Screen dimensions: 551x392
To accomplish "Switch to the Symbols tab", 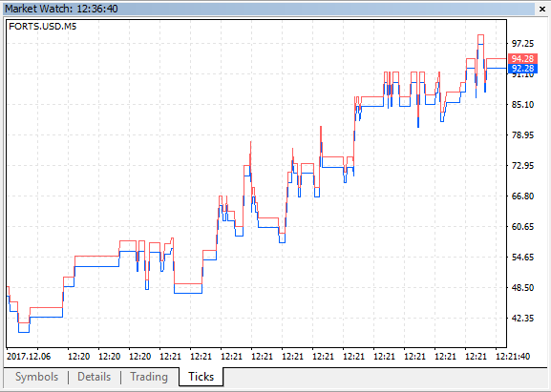I will tap(36, 377).
